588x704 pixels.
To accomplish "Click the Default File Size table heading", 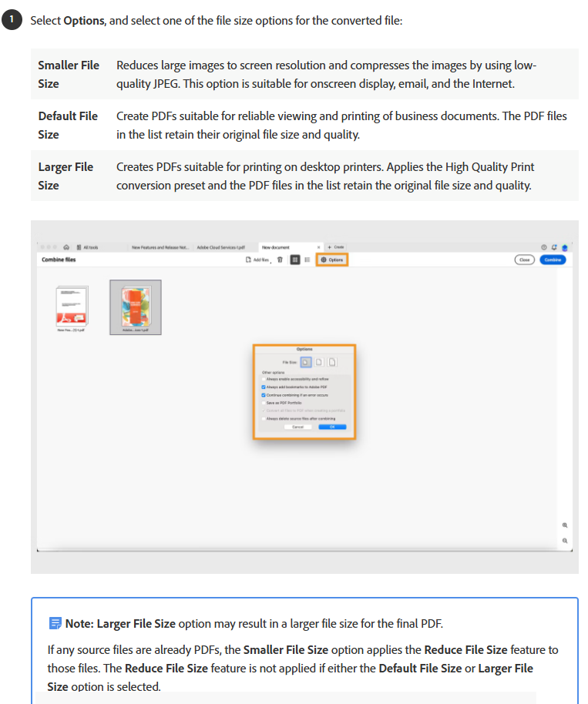I will (x=68, y=126).
